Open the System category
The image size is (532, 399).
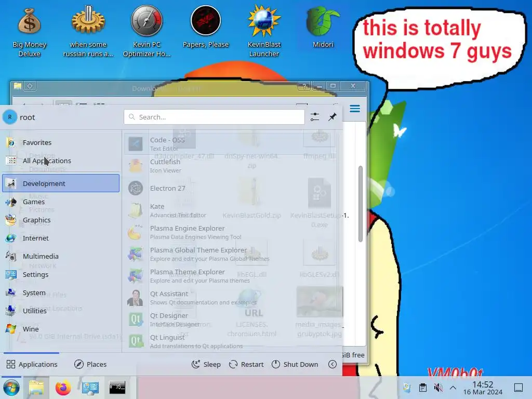(61, 293)
